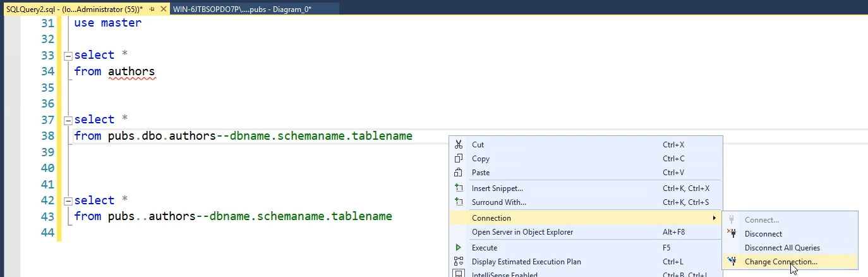Select Display Estimated Execution Plan entry

tap(588, 262)
